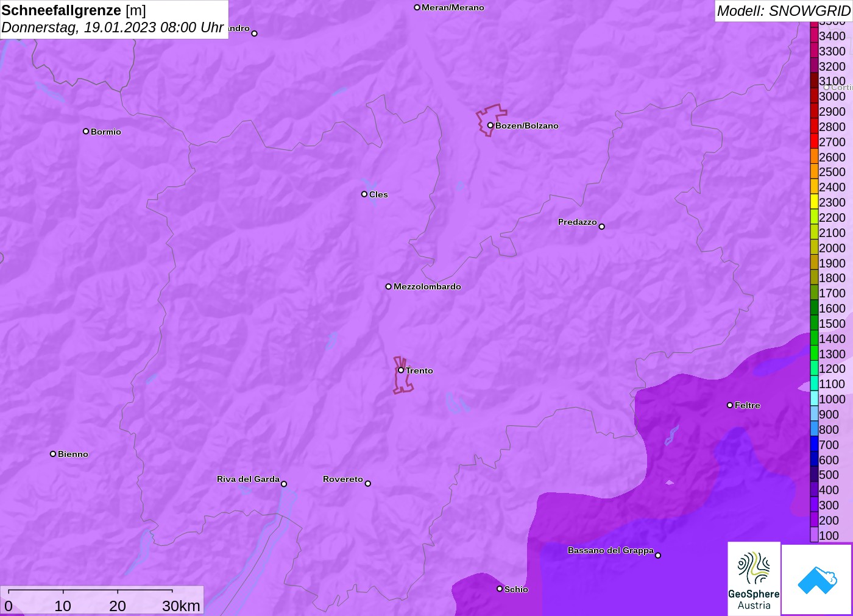853x616 pixels.
Task: Click the Cles city marker dot
Action: (x=364, y=194)
